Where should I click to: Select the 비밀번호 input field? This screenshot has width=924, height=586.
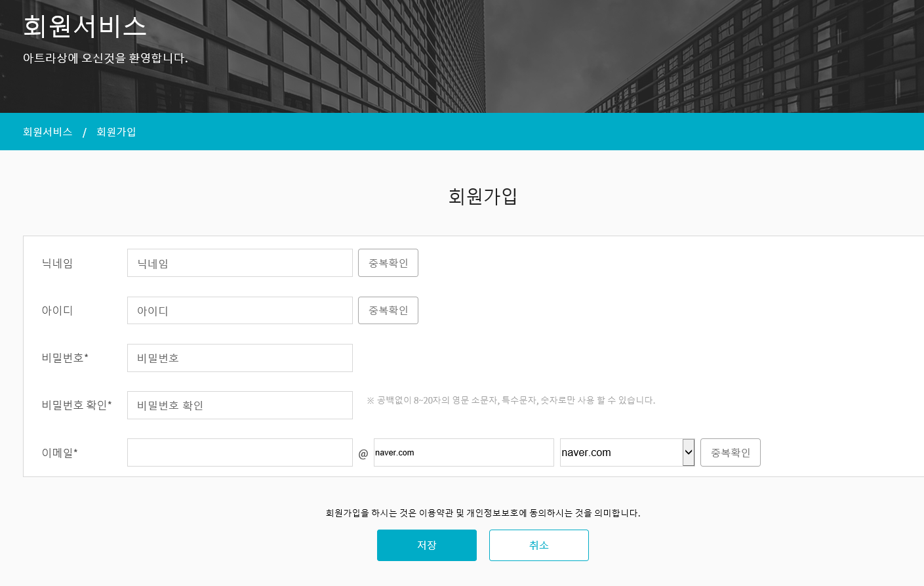[x=240, y=358]
